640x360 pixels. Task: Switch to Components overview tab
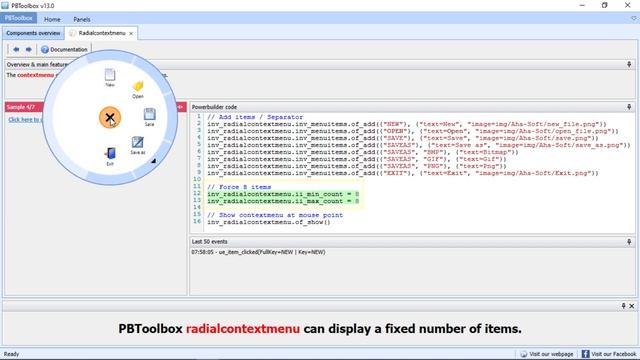33,33
